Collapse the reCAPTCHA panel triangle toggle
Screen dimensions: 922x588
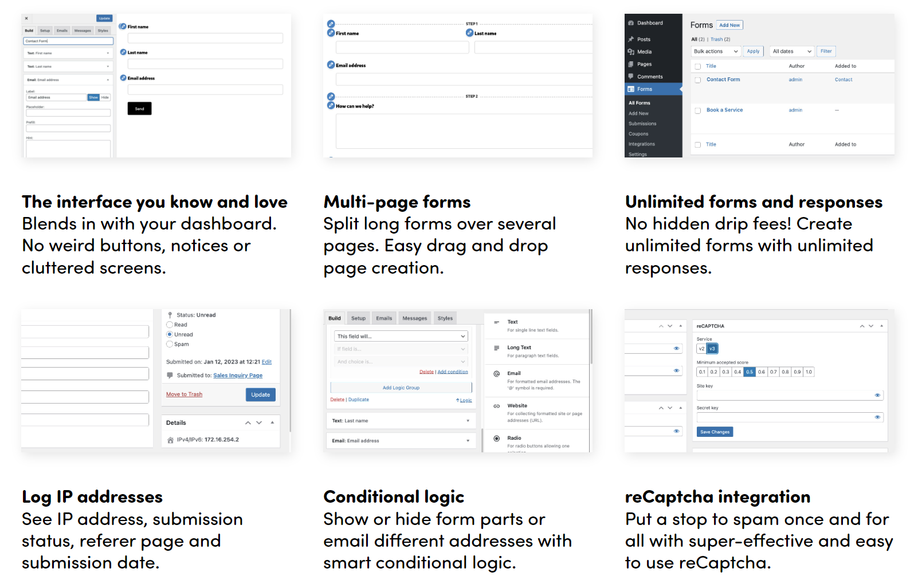(881, 326)
